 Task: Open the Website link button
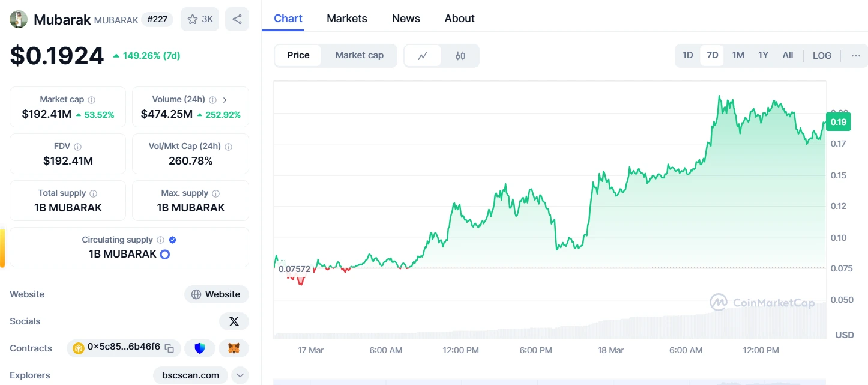click(x=217, y=294)
